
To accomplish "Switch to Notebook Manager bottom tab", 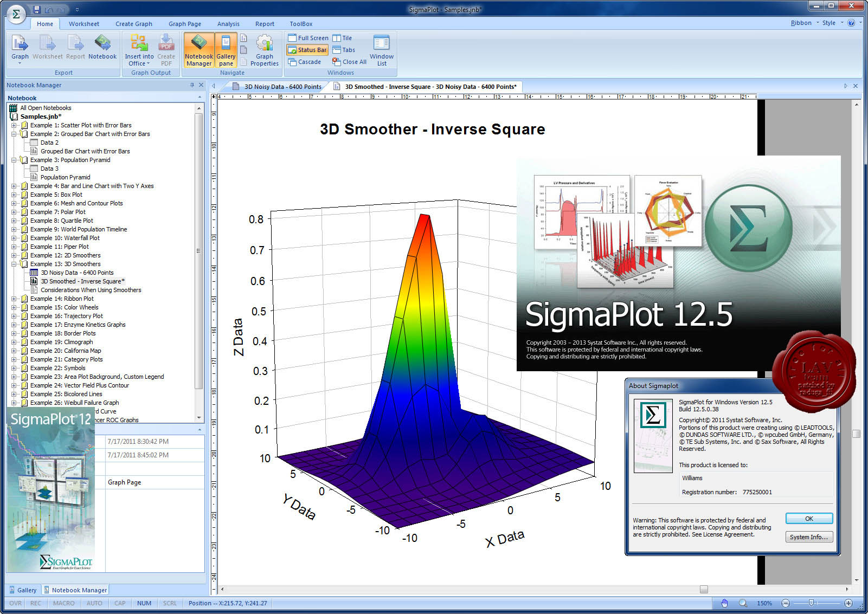I will coord(75,590).
